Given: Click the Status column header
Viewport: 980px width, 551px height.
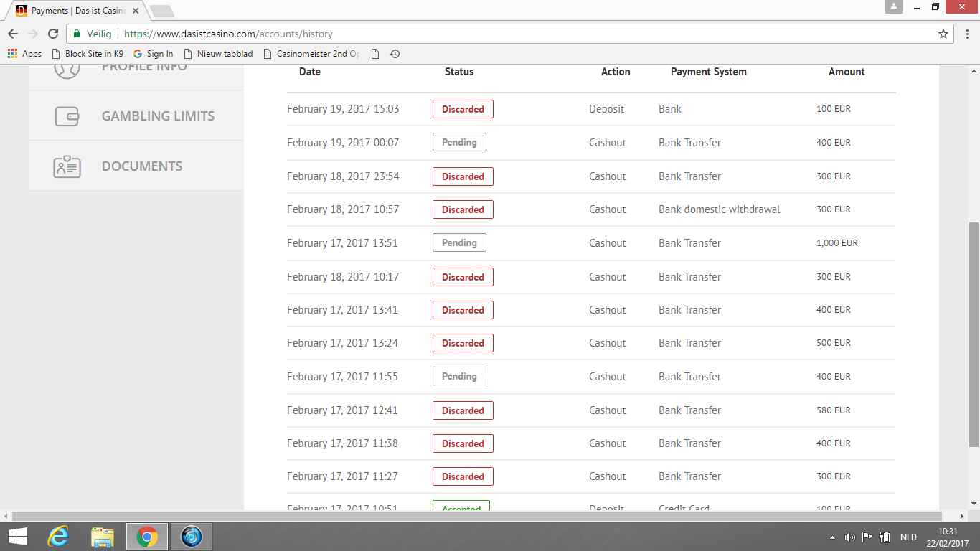Looking at the screenshot, I should pyautogui.click(x=459, y=72).
